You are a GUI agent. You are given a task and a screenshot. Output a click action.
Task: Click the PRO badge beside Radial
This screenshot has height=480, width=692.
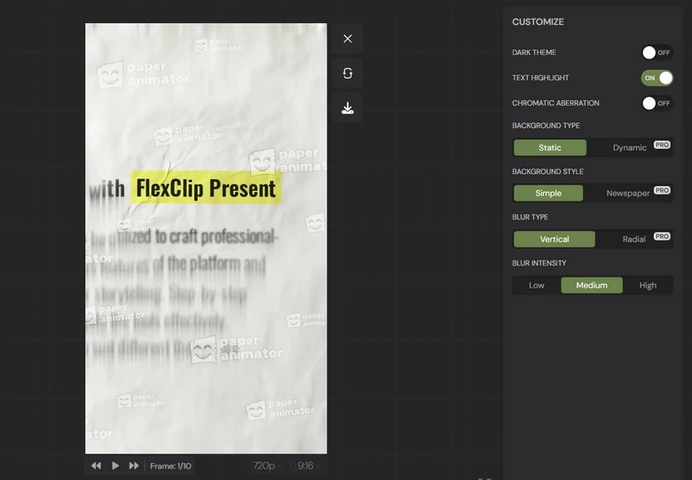(662, 236)
